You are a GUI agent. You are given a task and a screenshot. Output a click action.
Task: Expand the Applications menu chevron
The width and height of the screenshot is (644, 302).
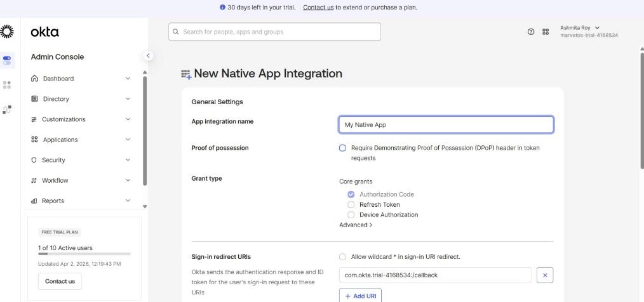pos(128,140)
